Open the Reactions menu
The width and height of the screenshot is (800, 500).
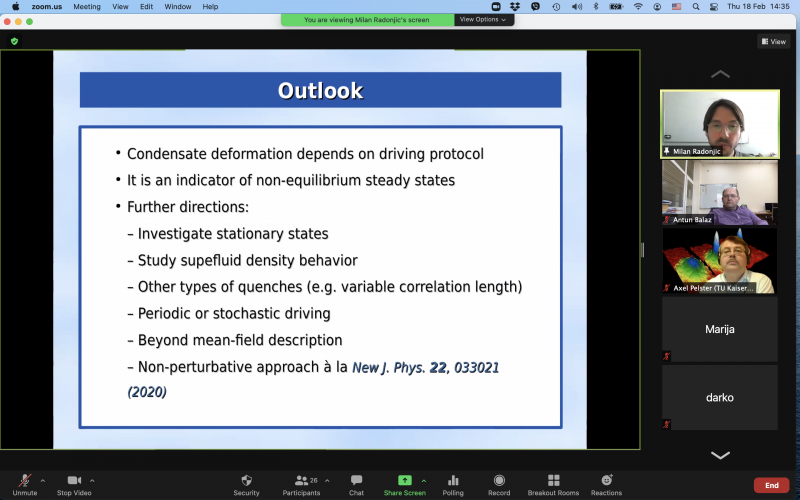(x=606, y=481)
